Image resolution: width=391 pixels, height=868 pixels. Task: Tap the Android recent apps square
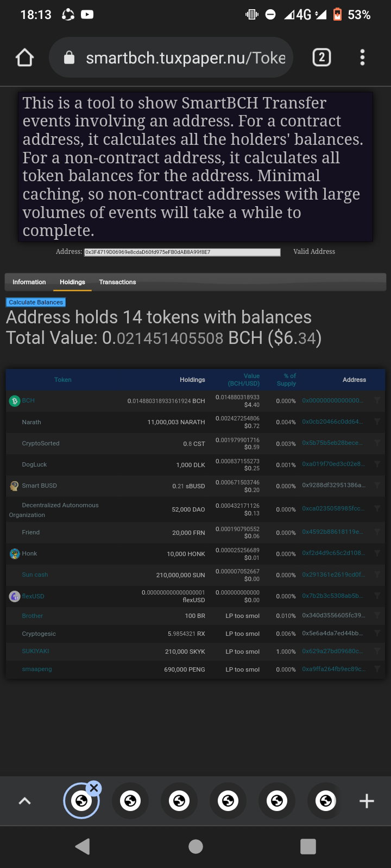(308, 846)
